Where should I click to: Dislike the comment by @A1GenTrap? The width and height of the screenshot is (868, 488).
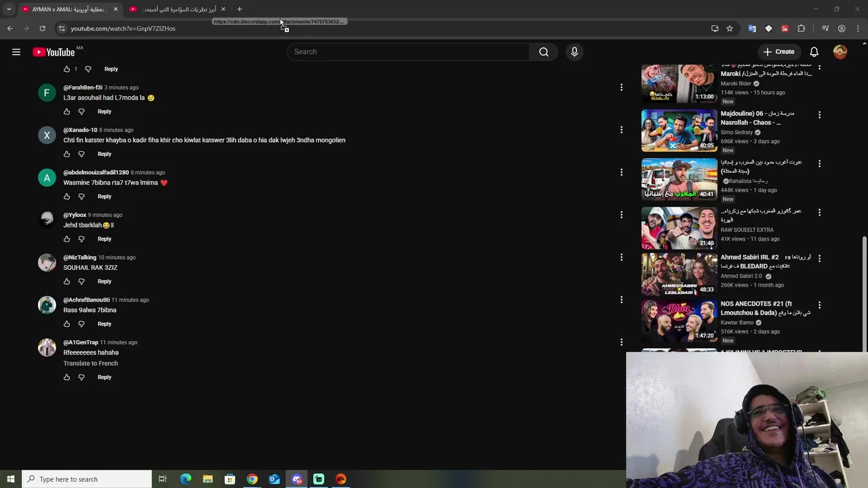click(x=81, y=378)
